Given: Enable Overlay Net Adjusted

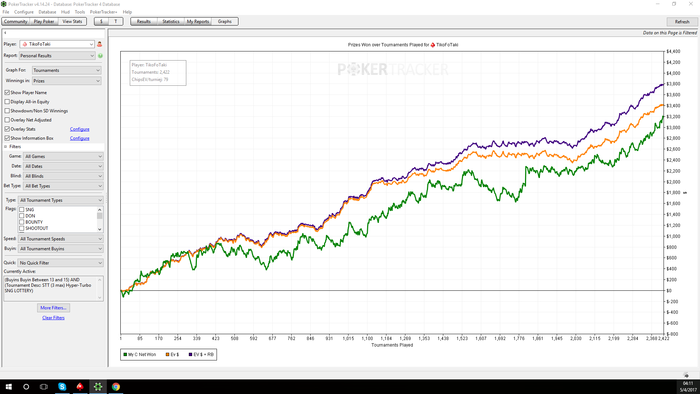Looking at the screenshot, I should (x=7, y=120).
